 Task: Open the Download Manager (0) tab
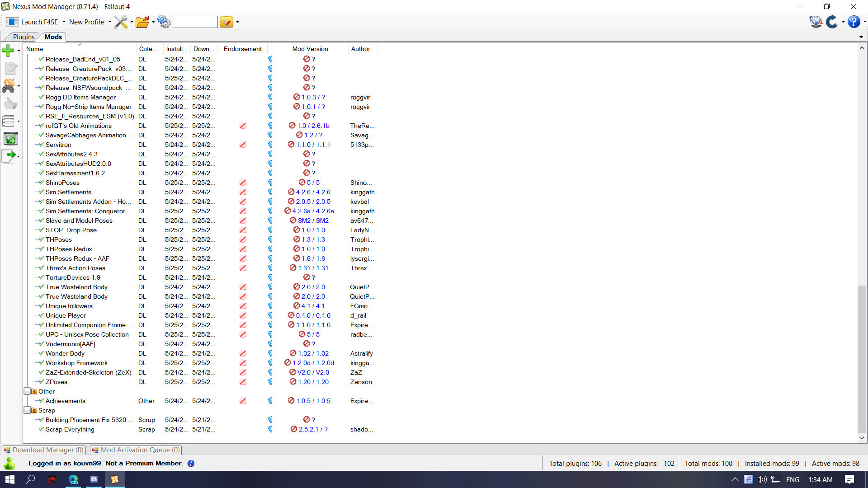(44, 450)
